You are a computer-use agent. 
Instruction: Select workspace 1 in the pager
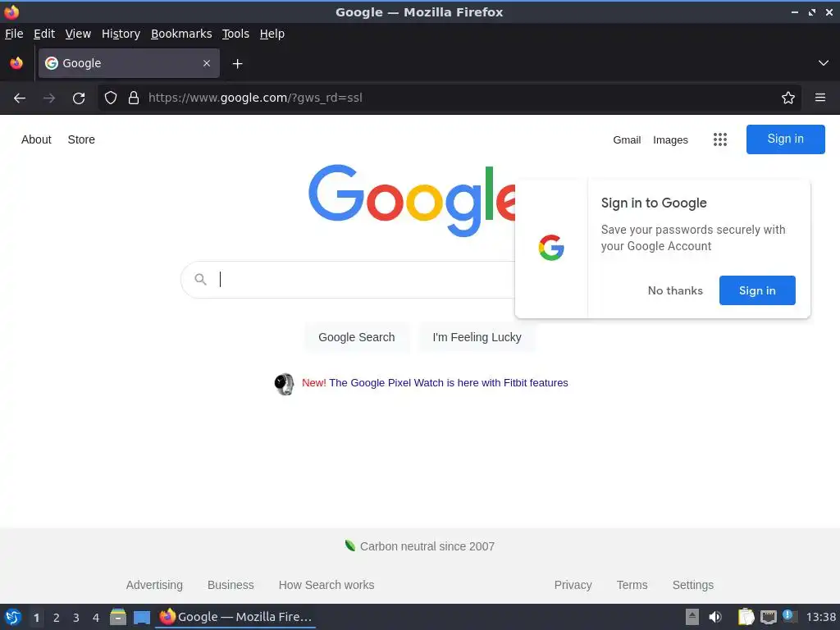point(36,618)
